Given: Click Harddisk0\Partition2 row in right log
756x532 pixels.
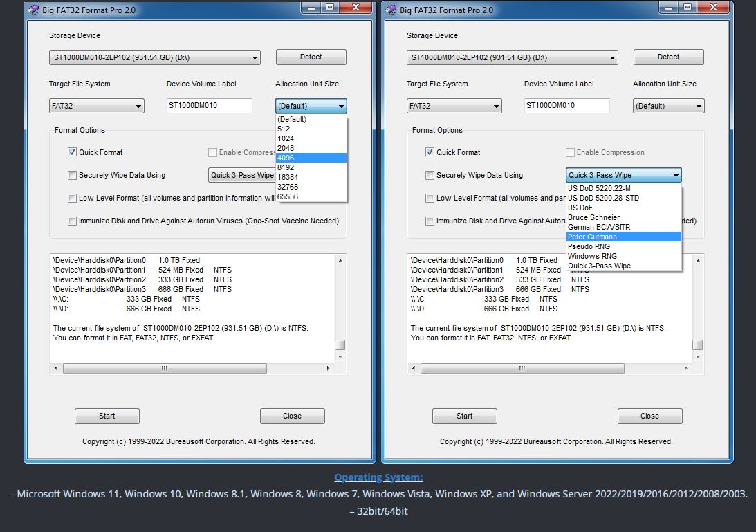Looking at the screenshot, I should (x=500, y=279).
